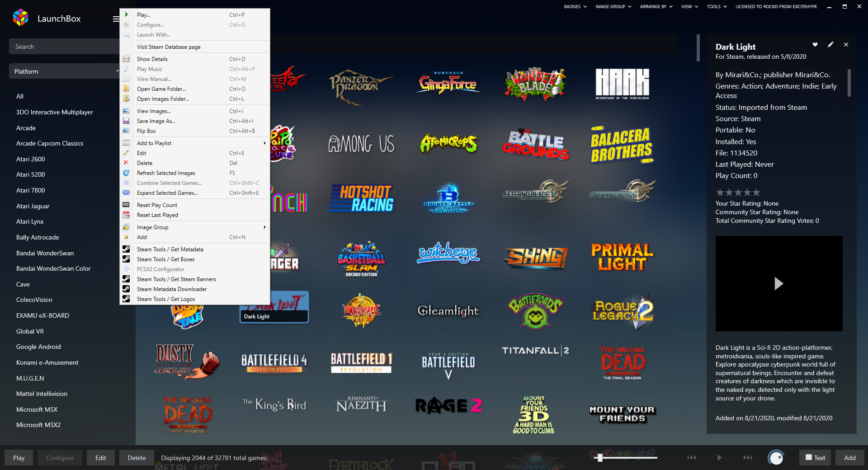Viewport: 868px width, 470px height.
Task: Expand Image Group submenu in context menu
Action: point(195,227)
